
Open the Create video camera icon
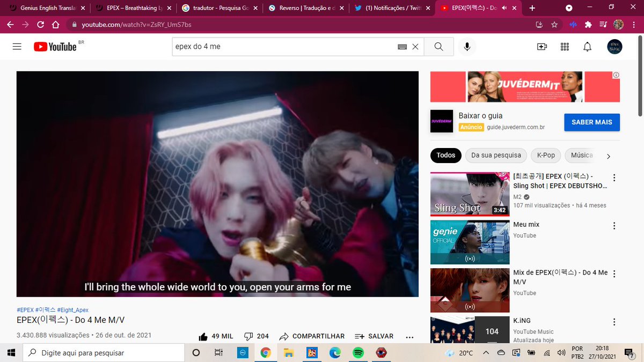click(x=541, y=47)
